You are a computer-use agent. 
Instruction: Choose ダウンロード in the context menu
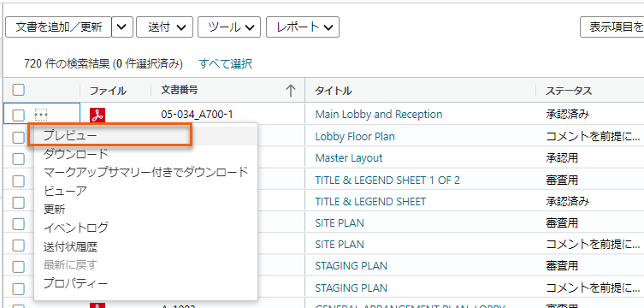76,154
